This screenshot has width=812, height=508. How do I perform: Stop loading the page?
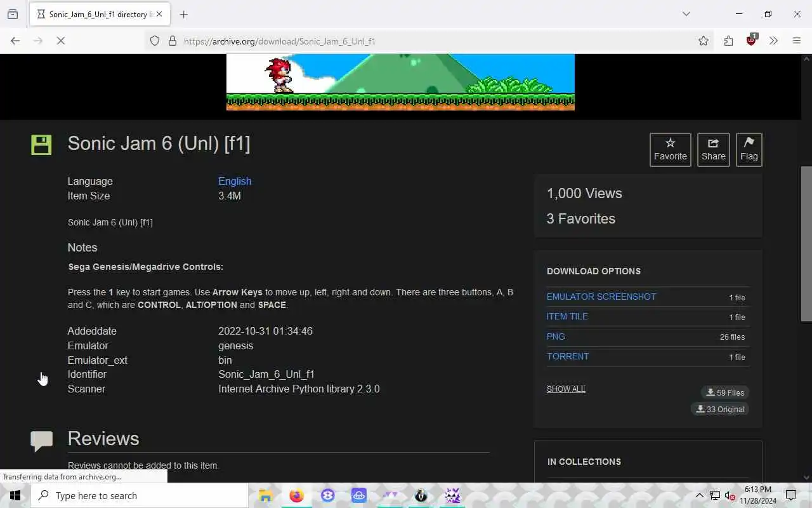tap(60, 41)
